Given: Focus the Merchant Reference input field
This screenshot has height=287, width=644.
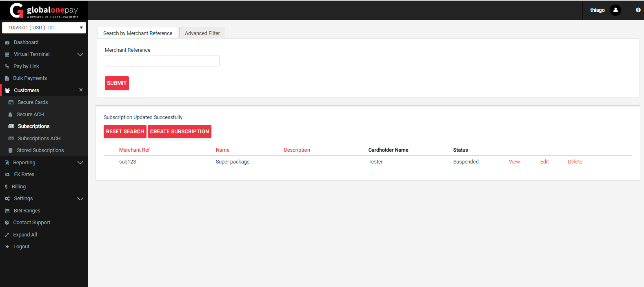Looking at the screenshot, I should 162,61.
